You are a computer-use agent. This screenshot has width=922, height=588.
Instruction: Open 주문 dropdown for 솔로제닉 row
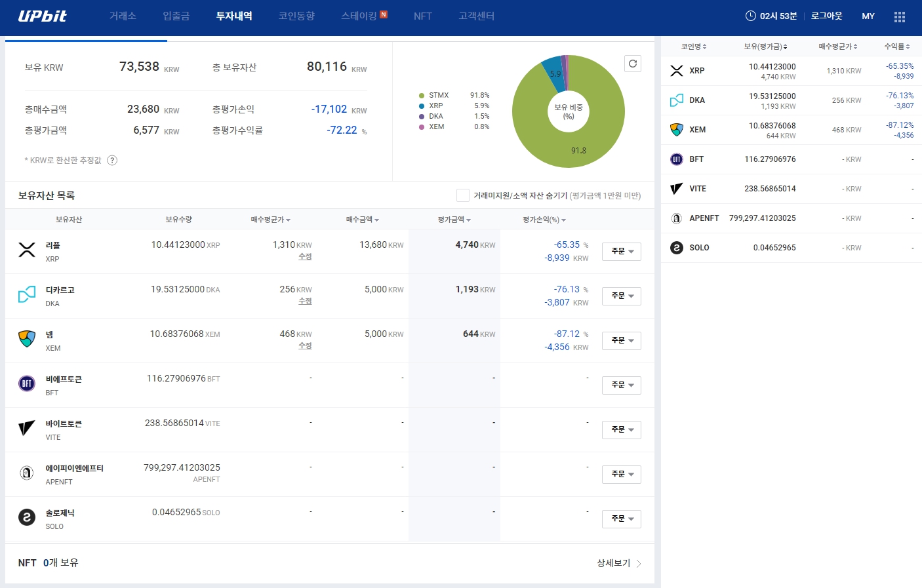click(622, 519)
